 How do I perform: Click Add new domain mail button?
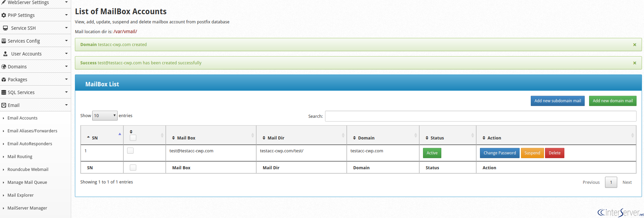pos(612,101)
